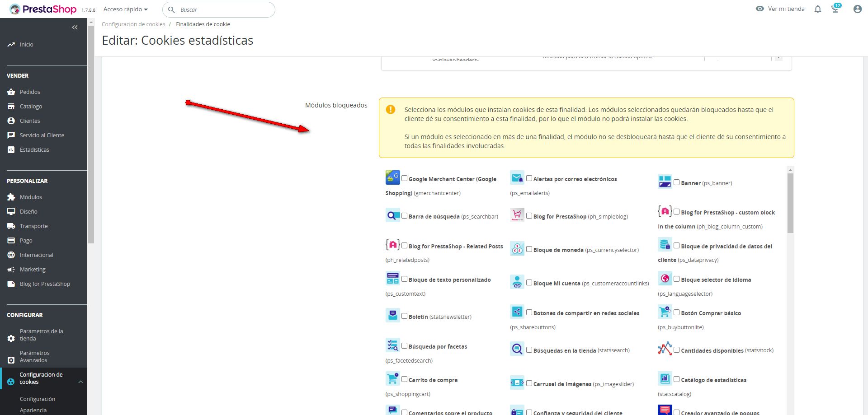
Task: Check Carrusel de imágenes checkbox
Action: coord(529,383)
